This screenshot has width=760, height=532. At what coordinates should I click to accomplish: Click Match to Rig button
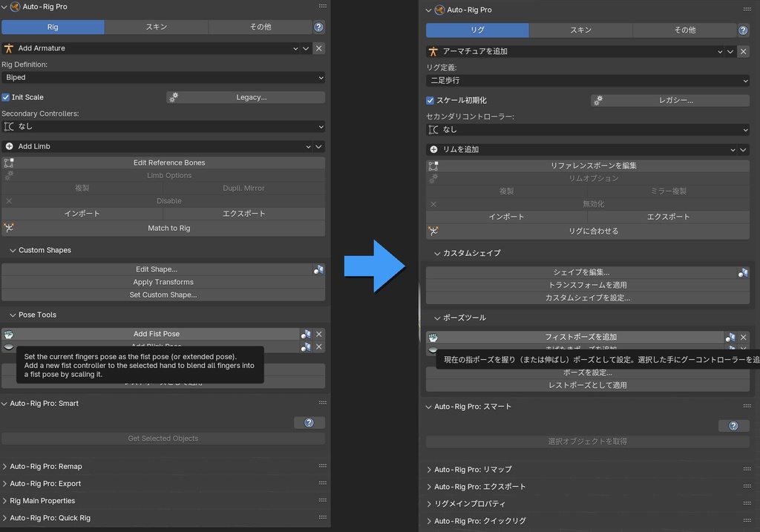163,229
